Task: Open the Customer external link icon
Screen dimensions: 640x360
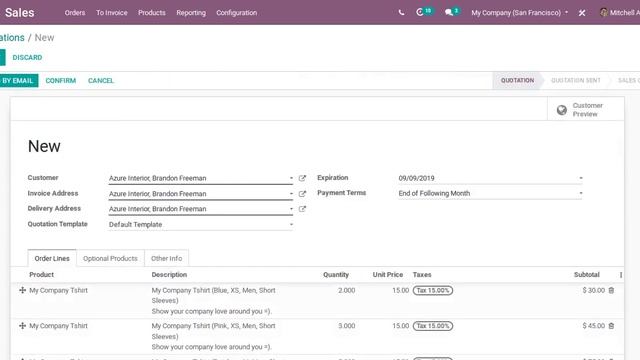Action: click(x=302, y=178)
